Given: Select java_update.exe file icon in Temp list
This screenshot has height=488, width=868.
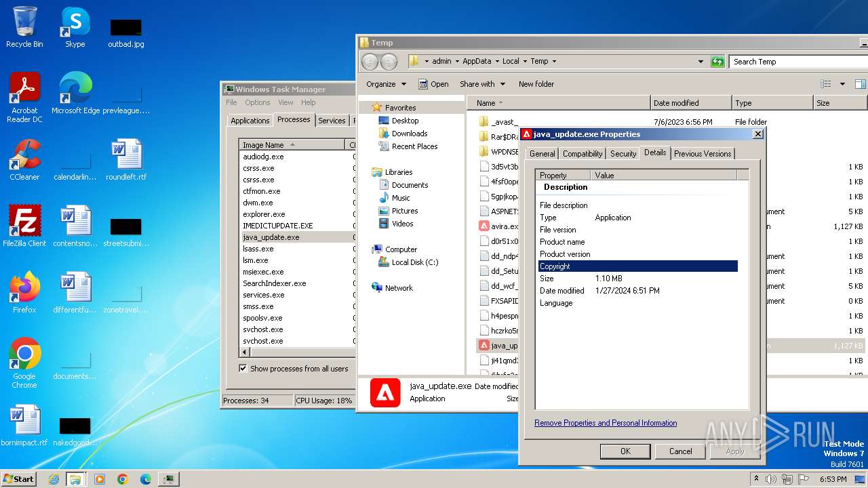Looking at the screenshot, I should [x=484, y=346].
